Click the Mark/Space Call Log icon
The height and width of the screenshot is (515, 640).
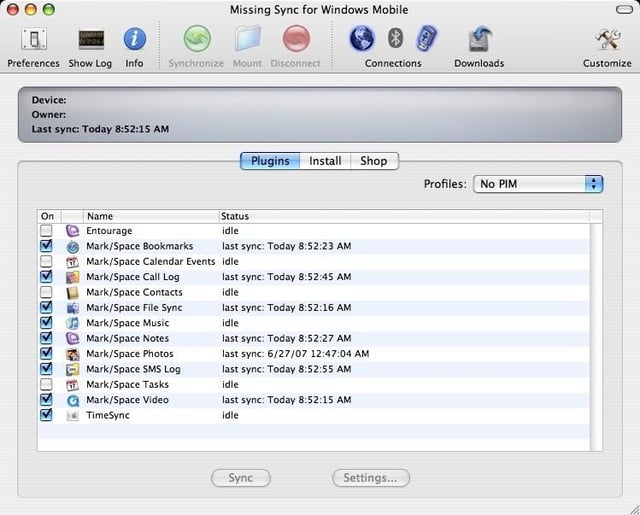(x=72, y=277)
